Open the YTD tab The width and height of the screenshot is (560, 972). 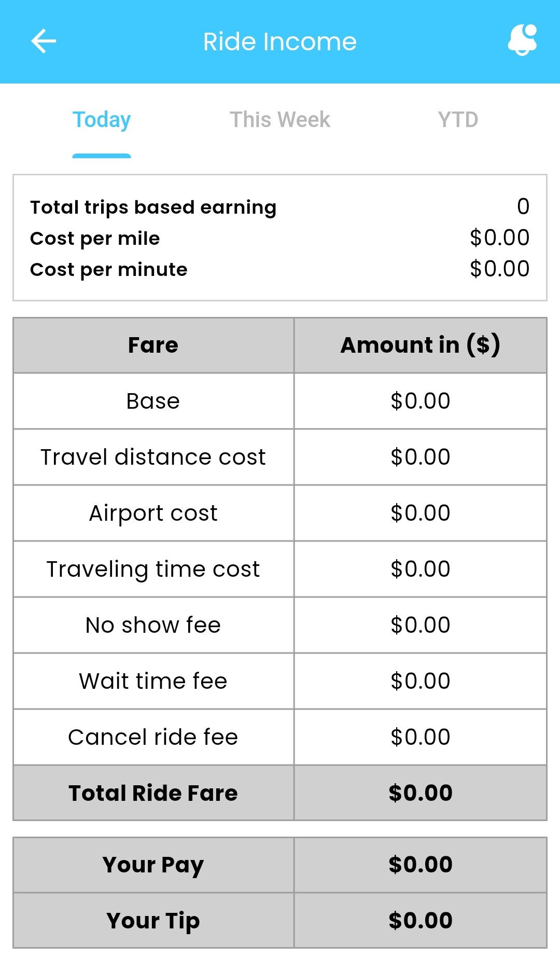(458, 120)
